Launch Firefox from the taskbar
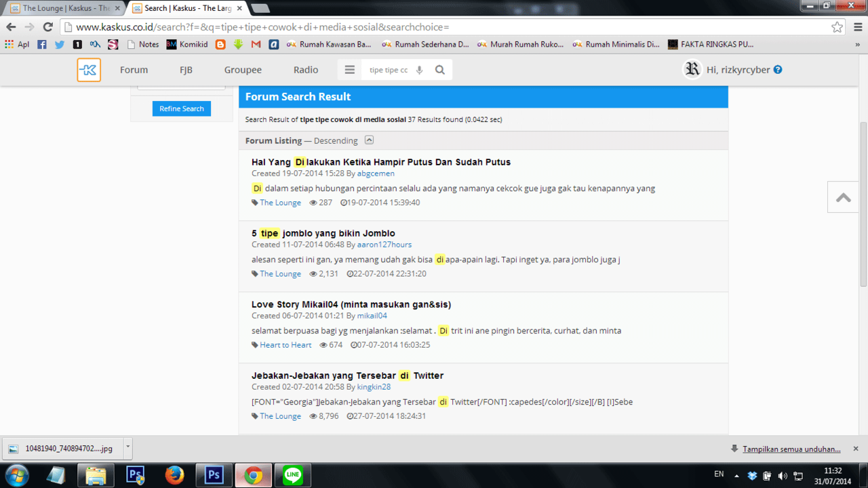This screenshot has height=488, width=868. 175,475
